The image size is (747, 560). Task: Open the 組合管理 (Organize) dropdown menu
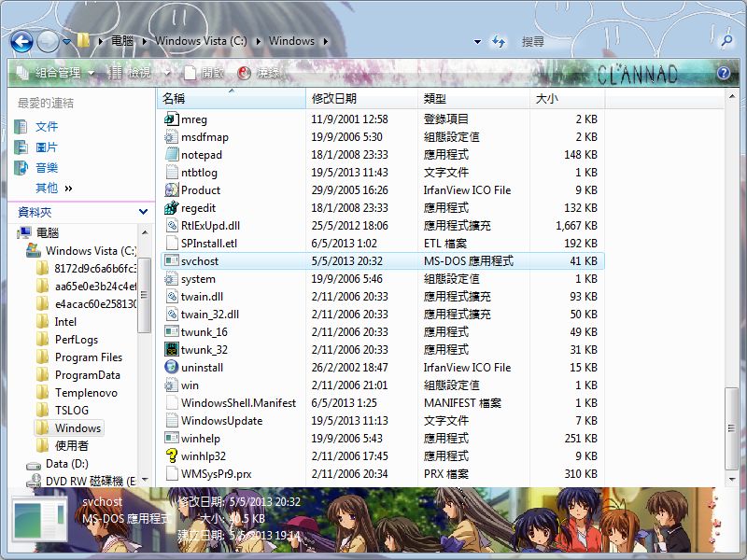coord(56,73)
